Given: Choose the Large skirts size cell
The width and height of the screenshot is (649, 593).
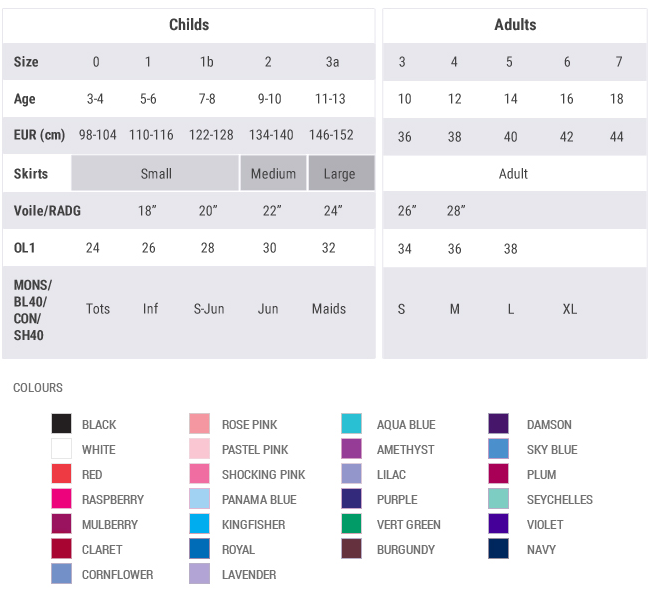Looking at the screenshot, I should [x=340, y=173].
